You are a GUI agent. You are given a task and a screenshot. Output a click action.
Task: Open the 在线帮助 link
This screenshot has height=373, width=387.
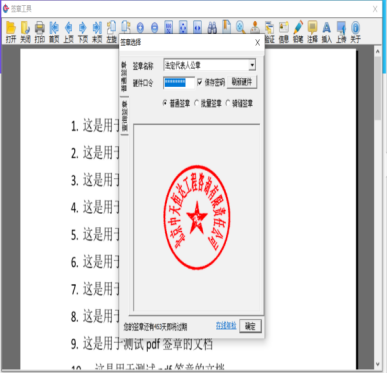coord(226,326)
